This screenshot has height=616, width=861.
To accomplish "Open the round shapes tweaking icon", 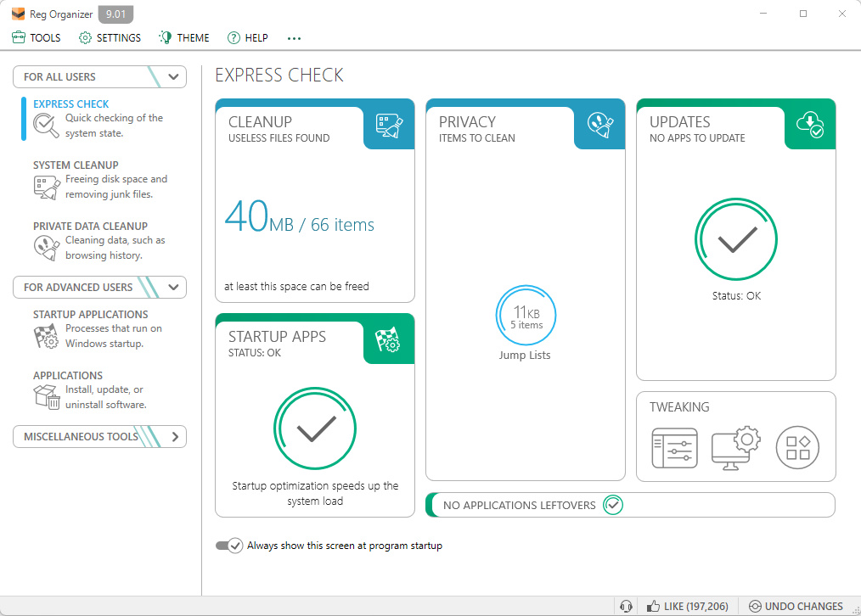I will [x=797, y=448].
